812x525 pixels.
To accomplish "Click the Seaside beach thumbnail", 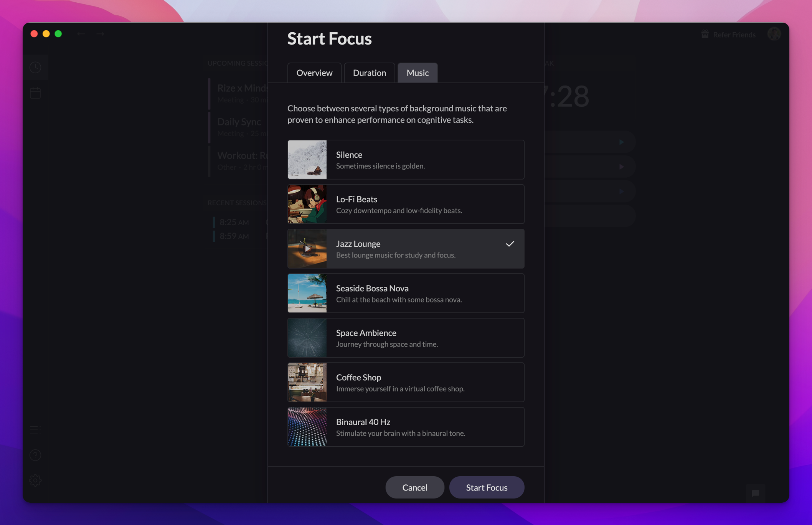I will pos(307,293).
